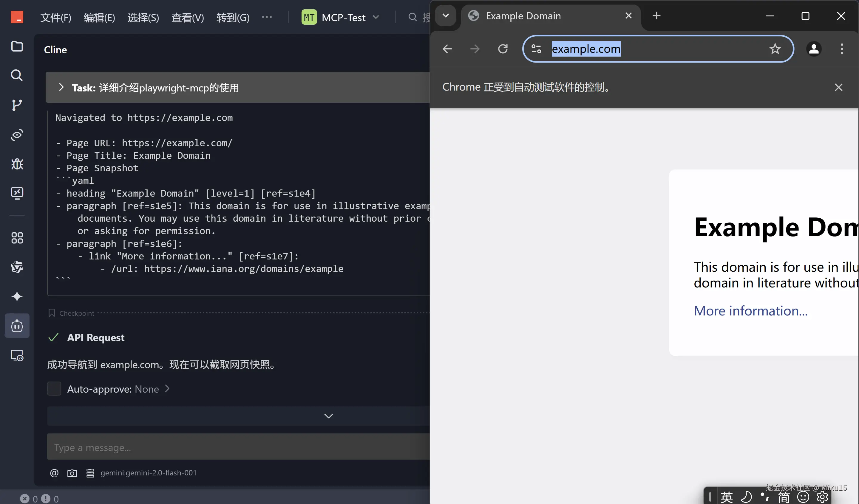Toggle the Auto-approve checkbox
This screenshot has height=504, width=859.
54,389
